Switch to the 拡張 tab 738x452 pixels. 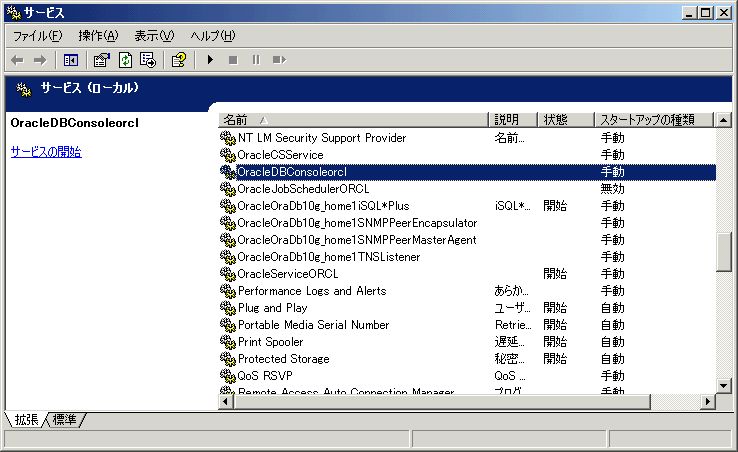pos(26,420)
